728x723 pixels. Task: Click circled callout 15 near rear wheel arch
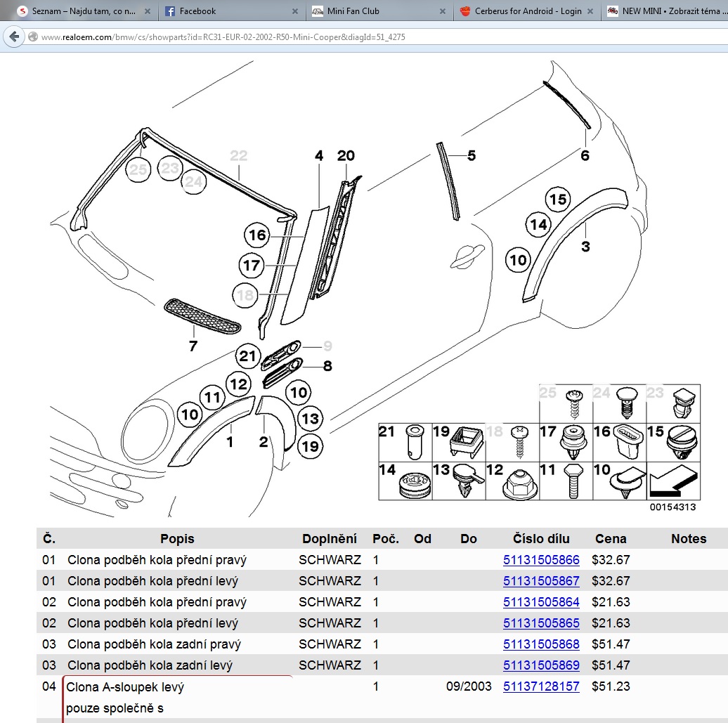557,200
